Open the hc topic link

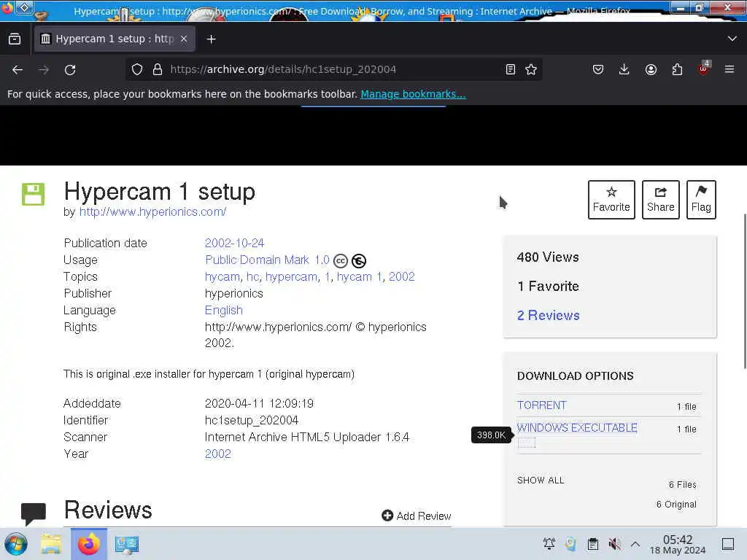(x=252, y=276)
